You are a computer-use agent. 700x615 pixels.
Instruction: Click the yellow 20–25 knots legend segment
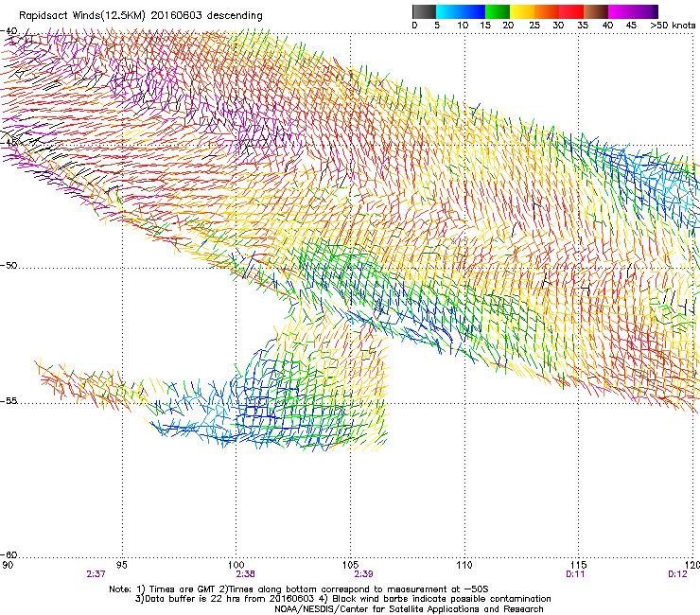click(x=522, y=11)
